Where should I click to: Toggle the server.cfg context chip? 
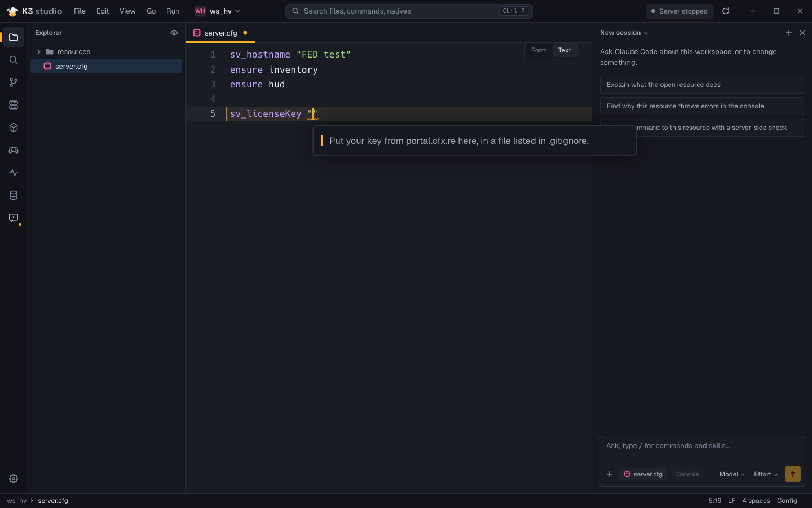(643, 474)
